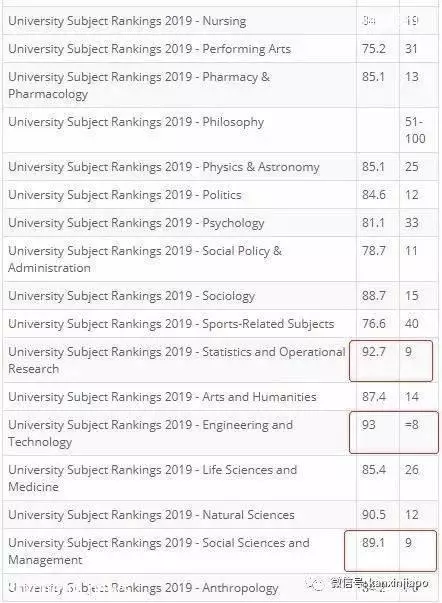
Task: Click the WeChat logo icon in watermark
Action: point(317,584)
